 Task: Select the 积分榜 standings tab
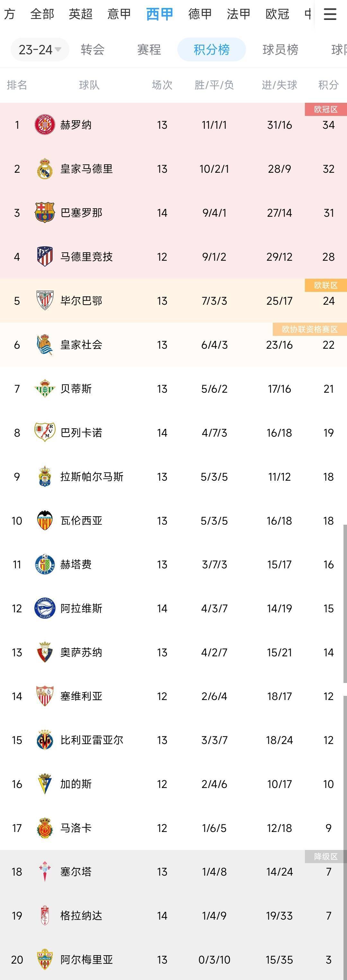coord(211,49)
